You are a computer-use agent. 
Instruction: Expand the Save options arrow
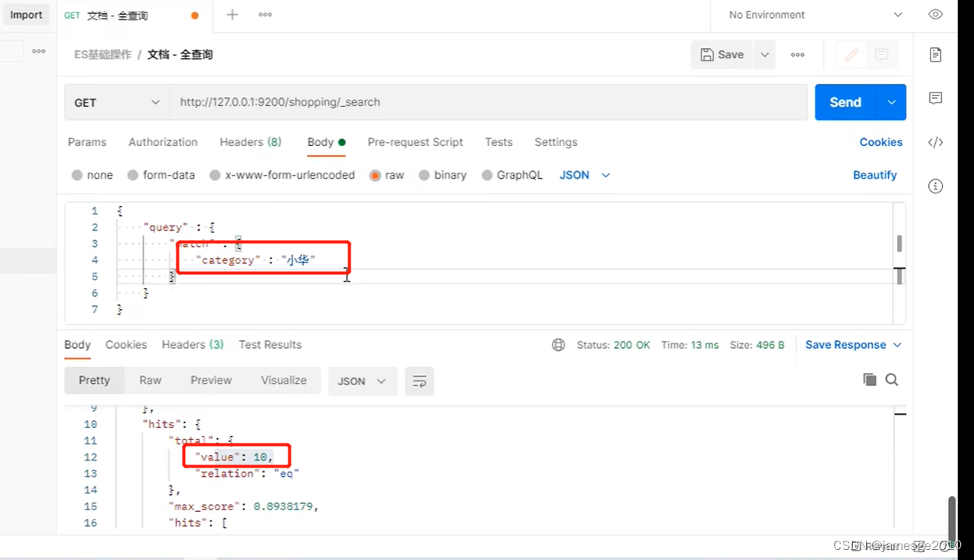point(765,54)
